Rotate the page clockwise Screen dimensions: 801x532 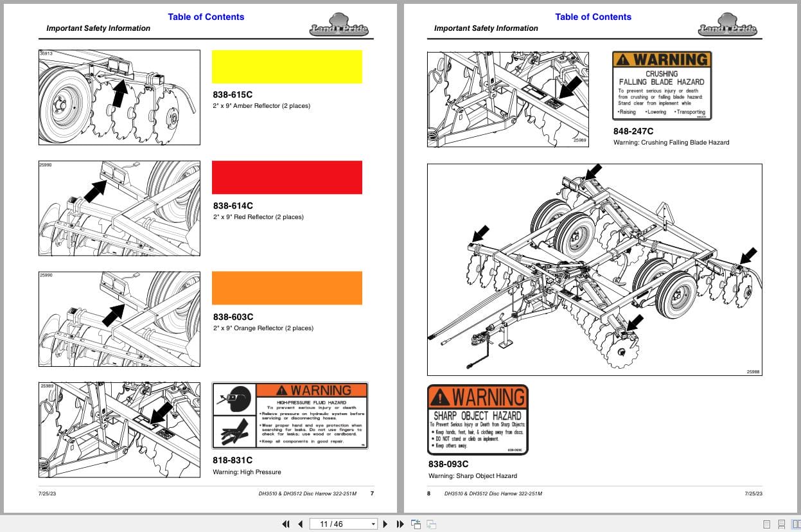click(431, 524)
